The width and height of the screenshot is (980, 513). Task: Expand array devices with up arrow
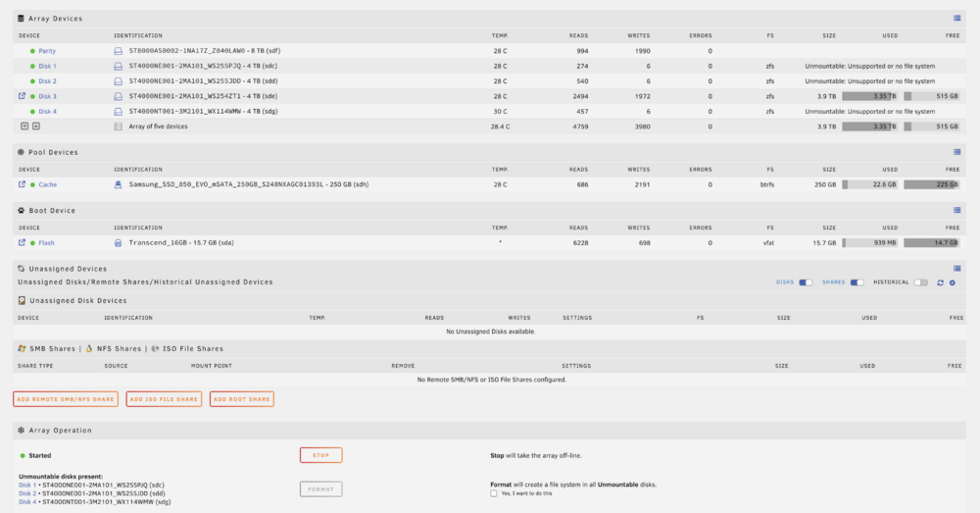[36, 127]
